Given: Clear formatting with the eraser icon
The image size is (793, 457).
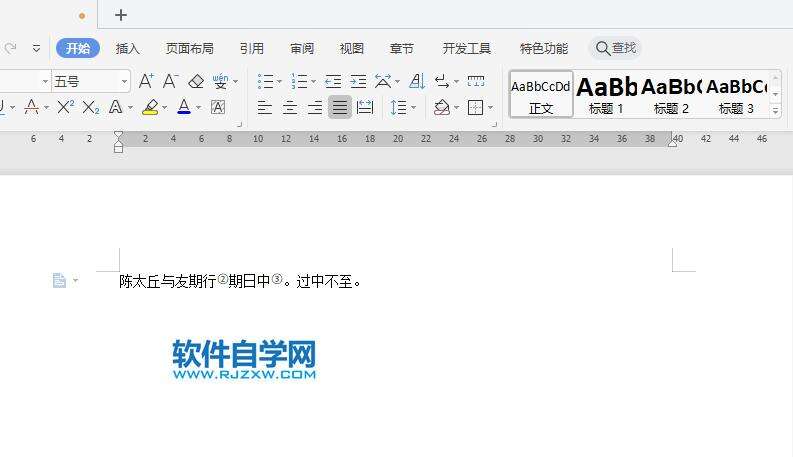Looking at the screenshot, I should coord(196,81).
